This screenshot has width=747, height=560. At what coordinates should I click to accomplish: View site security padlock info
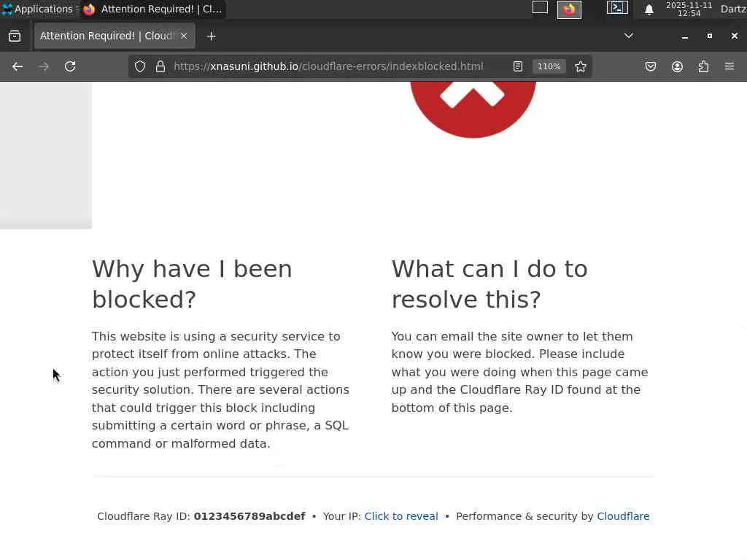click(x=160, y=66)
